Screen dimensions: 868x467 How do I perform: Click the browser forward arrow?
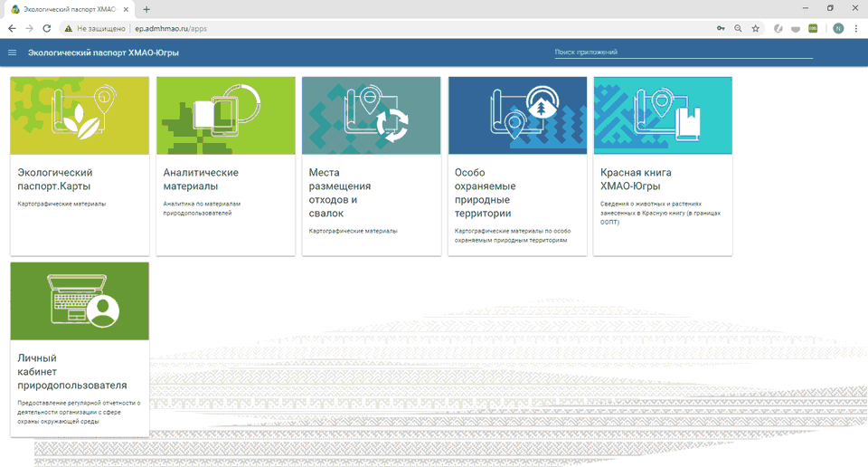click(29, 28)
